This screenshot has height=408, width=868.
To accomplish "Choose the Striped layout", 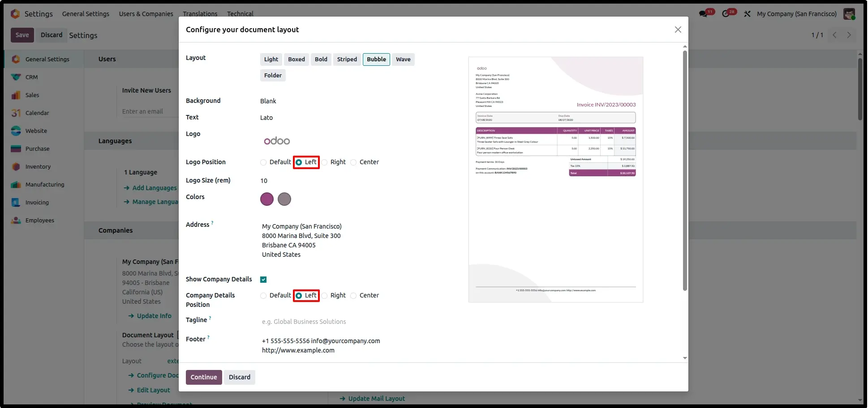I will coord(347,59).
